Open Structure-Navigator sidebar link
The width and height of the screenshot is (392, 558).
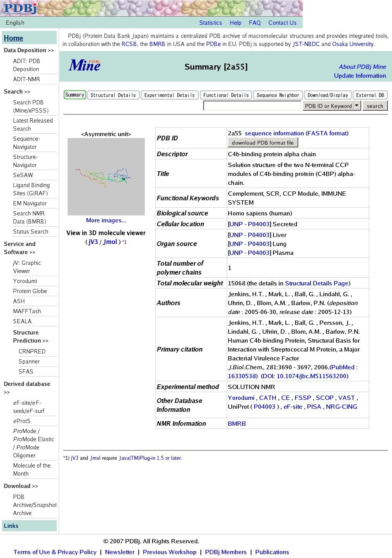pyautogui.click(x=25, y=161)
